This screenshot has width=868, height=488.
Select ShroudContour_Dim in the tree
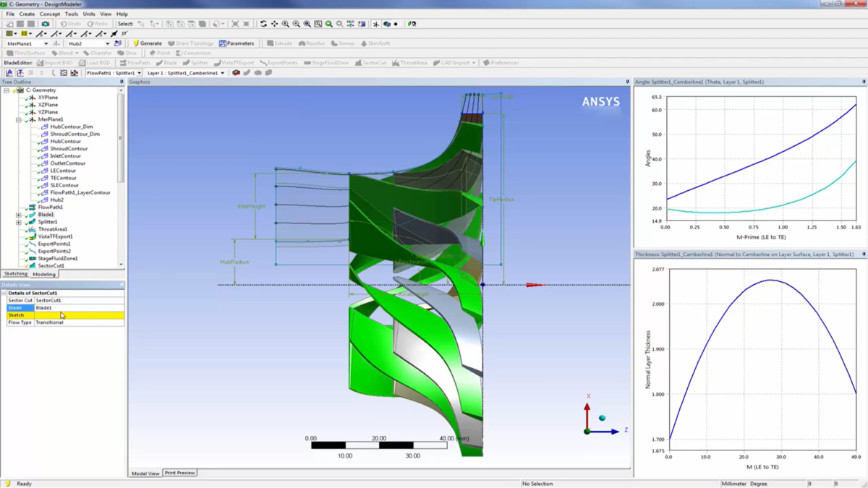(75, 134)
